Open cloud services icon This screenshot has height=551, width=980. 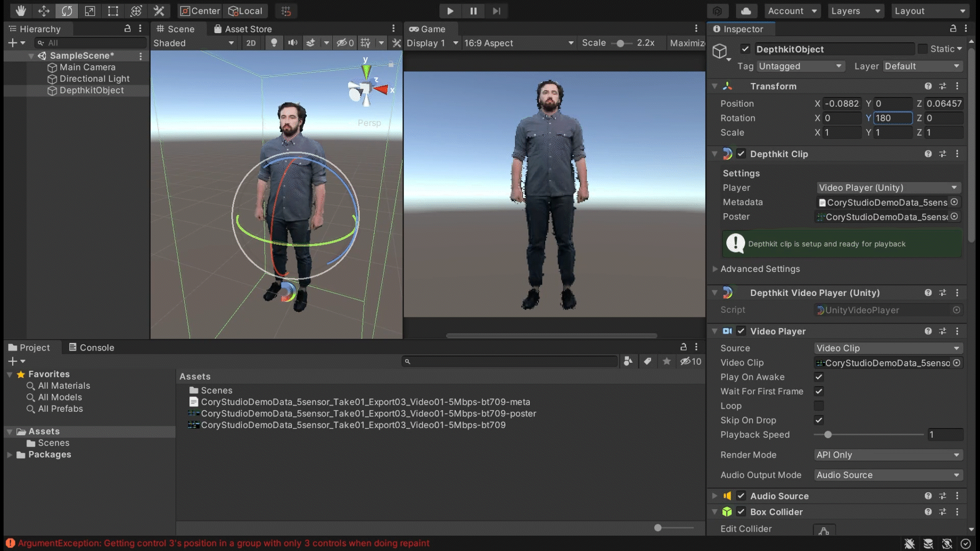746,11
